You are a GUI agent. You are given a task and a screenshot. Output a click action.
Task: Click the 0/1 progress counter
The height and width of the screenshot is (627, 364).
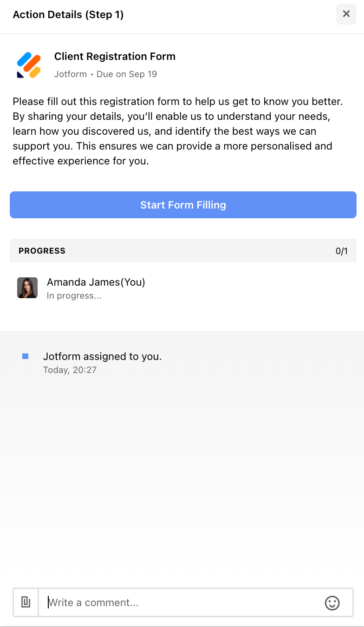341,251
